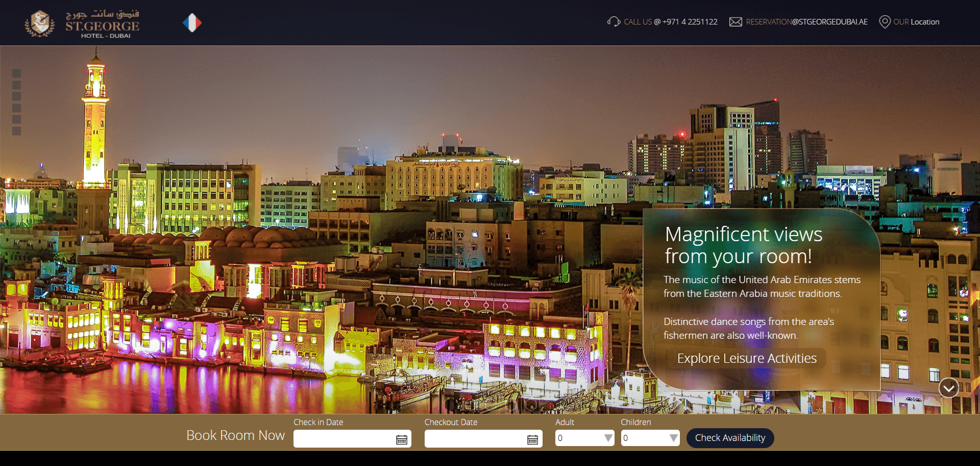The width and height of the screenshot is (980, 466).
Task: Open the Checkout Date calendar icon
Action: pyautogui.click(x=532, y=439)
